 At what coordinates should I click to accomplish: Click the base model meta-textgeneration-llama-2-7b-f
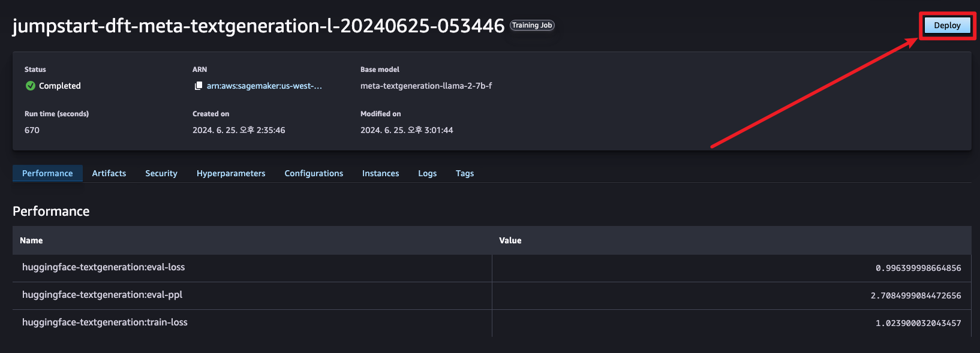point(426,86)
